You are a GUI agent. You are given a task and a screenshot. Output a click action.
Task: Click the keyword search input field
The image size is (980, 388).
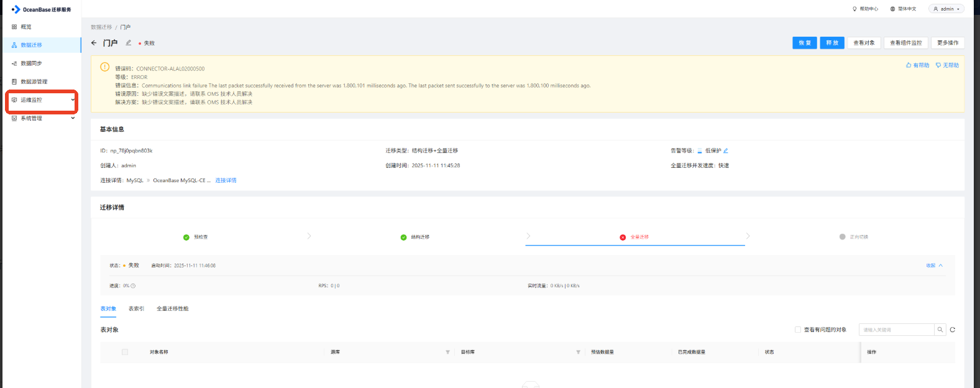(896, 330)
